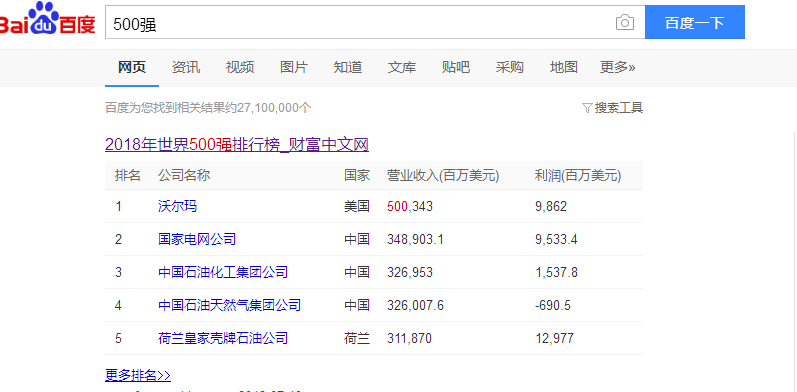Open the 国家电网公司 link

point(197,239)
